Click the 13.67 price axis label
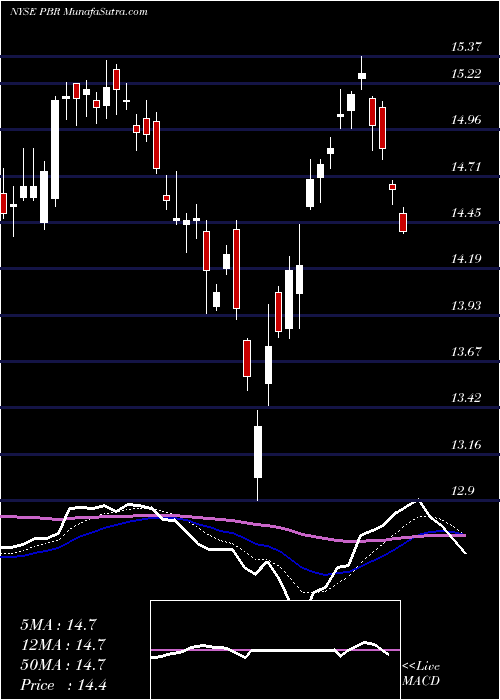This screenshot has height=700, width=500. coord(466,351)
